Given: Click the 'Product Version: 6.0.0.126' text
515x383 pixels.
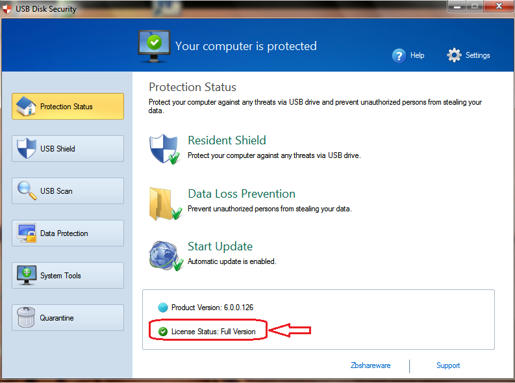Looking at the screenshot, I should (x=212, y=307).
